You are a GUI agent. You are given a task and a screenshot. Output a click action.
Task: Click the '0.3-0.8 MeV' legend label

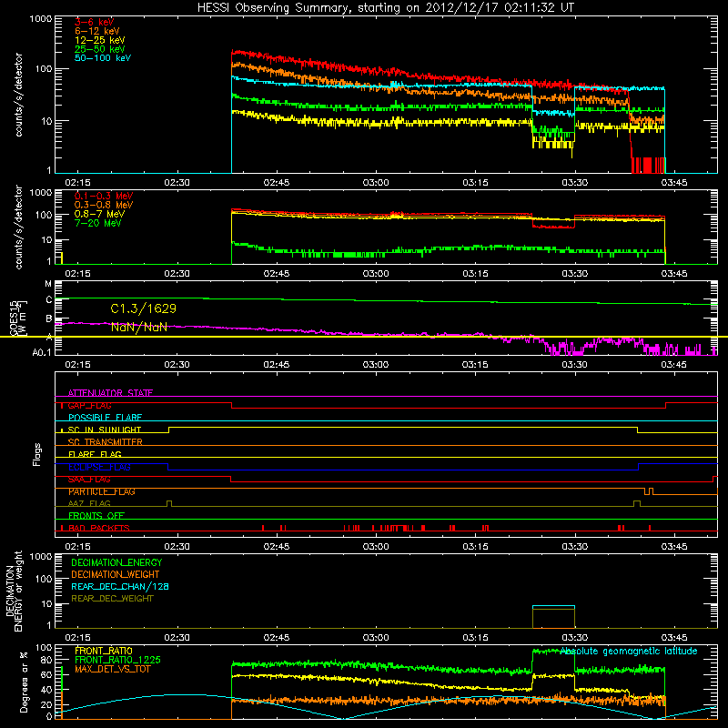click(x=104, y=205)
